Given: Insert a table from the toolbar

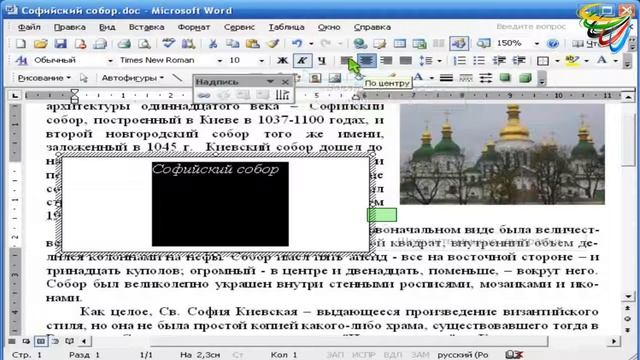Looking at the screenshot, I should click(400, 43).
